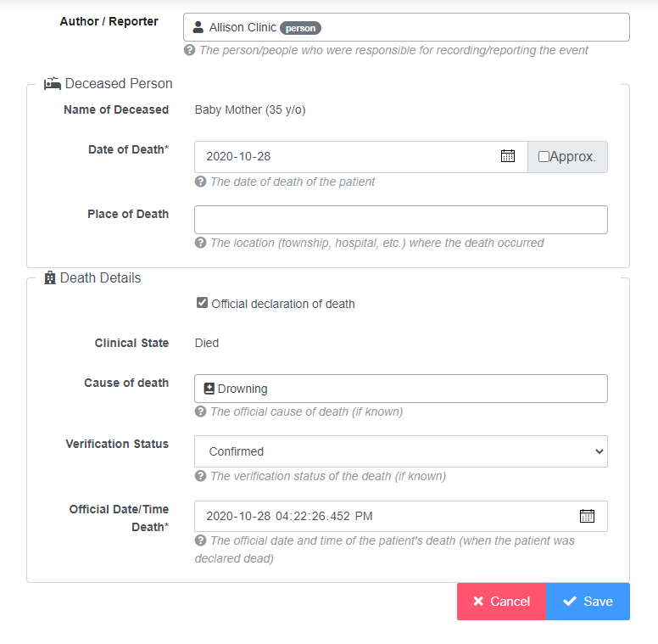Open the Date of Death calendar picker icon

click(x=508, y=156)
